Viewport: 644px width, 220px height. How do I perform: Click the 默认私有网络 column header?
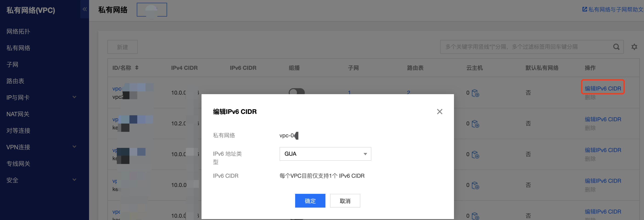point(542,68)
